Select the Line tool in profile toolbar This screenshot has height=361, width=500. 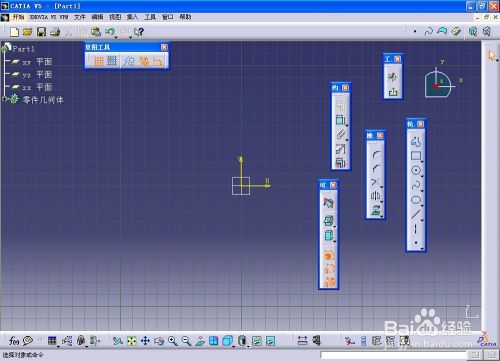416,214
